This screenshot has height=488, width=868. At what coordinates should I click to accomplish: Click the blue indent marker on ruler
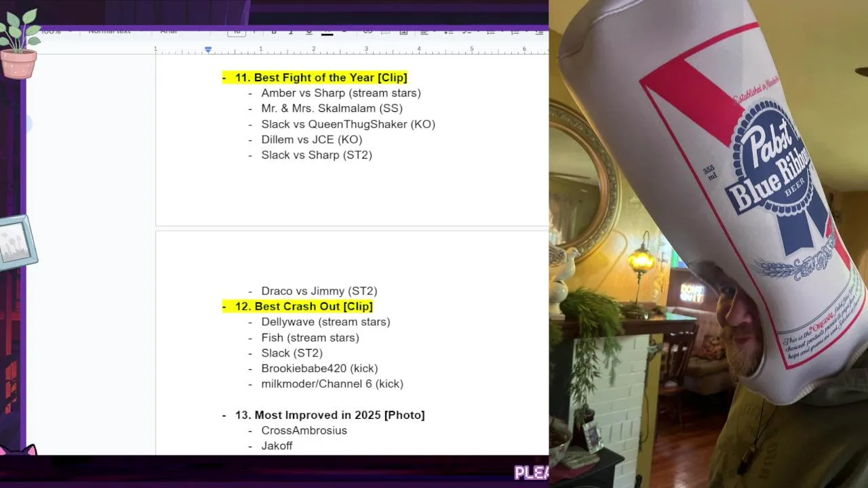pos(208,49)
